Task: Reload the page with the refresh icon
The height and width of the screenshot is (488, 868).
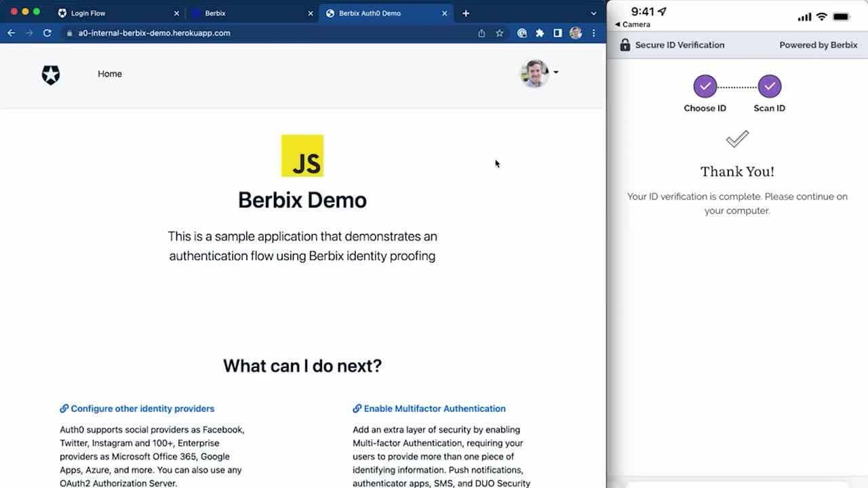Action: tap(47, 33)
